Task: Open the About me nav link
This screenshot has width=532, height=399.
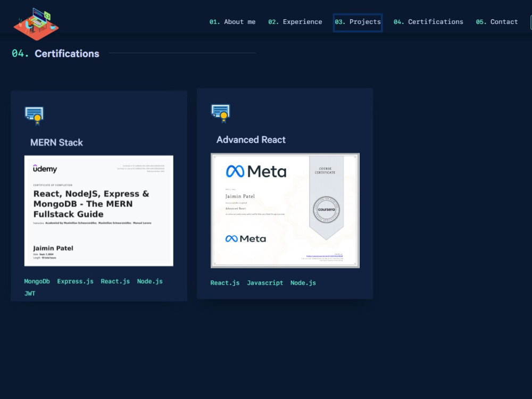Action: click(x=232, y=22)
